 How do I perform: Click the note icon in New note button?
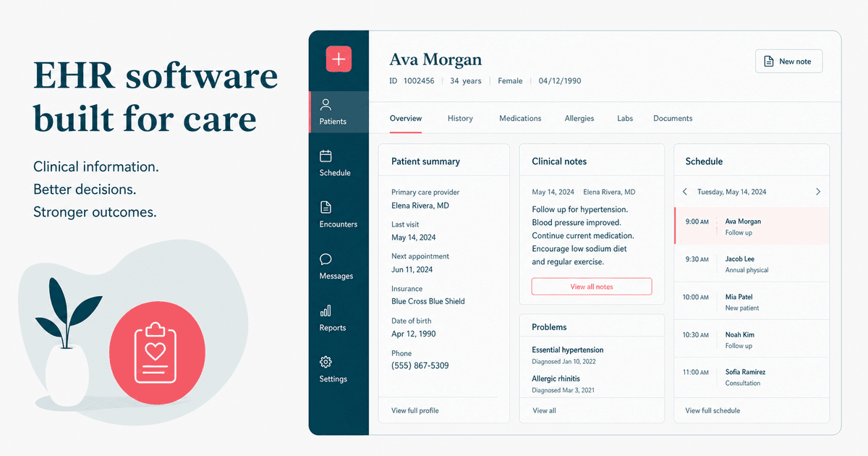[769, 62]
